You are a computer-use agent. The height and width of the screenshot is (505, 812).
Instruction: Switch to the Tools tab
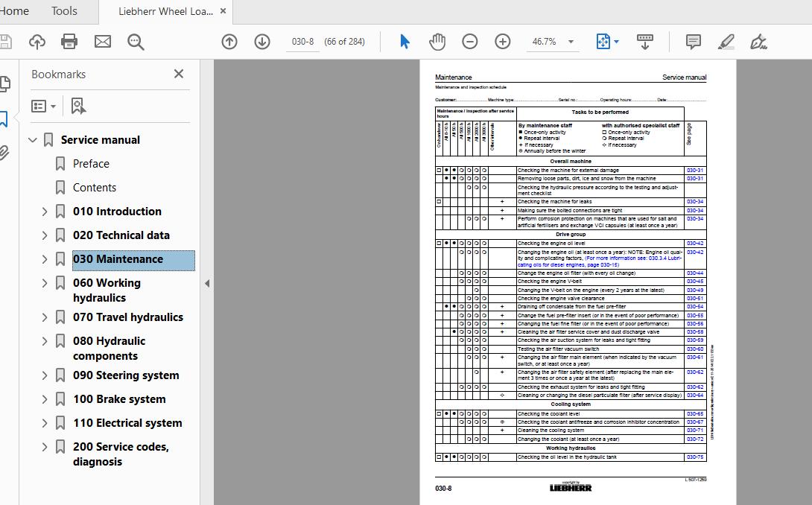point(63,11)
